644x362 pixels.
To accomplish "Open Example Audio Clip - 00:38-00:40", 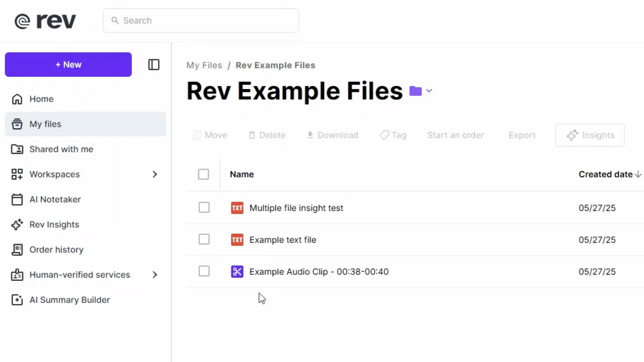I will [319, 272].
